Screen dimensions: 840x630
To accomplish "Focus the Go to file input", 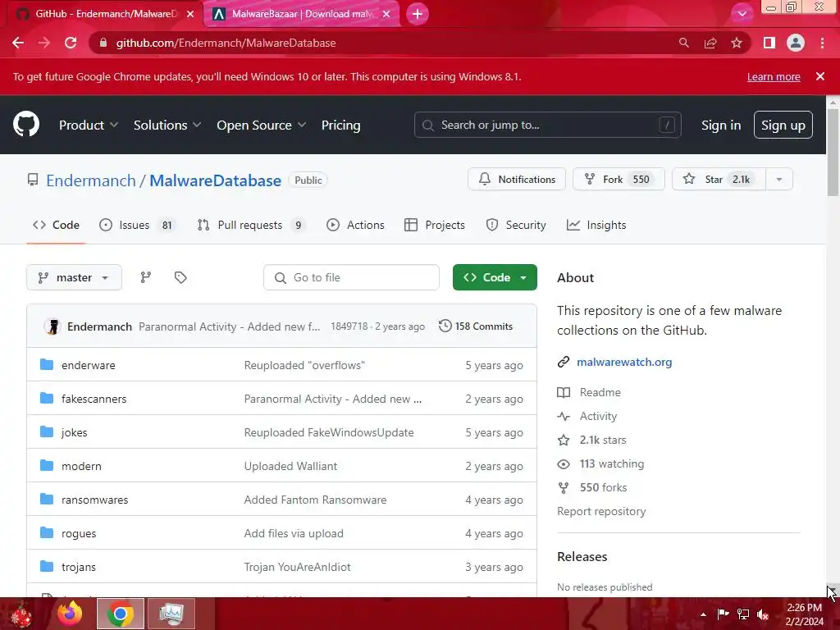I will point(351,277).
